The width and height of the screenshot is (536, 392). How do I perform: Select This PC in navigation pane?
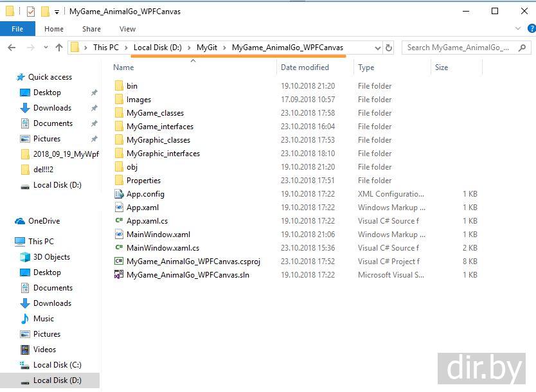pyautogui.click(x=41, y=242)
